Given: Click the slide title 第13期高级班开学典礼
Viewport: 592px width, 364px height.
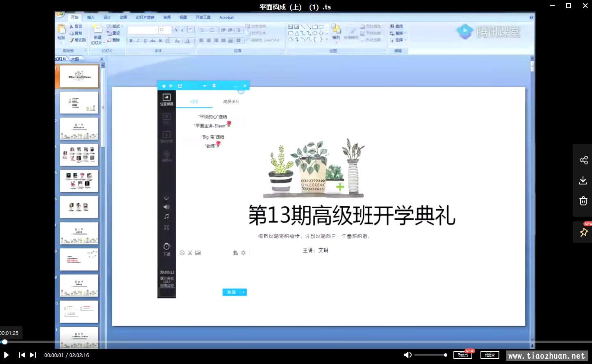Looking at the screenshot, I should (x=352, y=215).
